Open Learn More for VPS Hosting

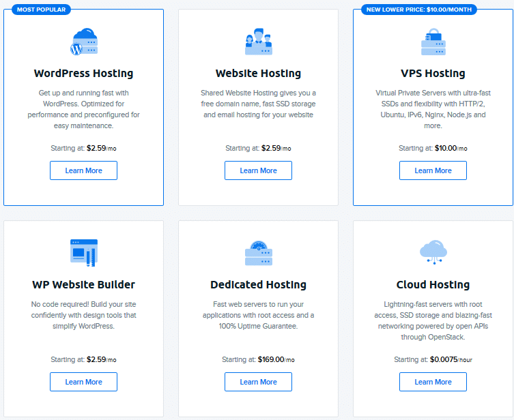click(433, 170)
